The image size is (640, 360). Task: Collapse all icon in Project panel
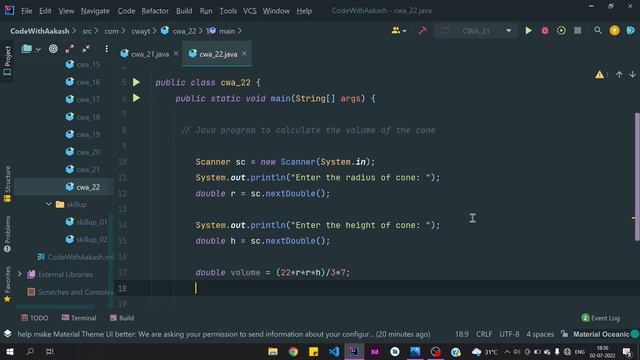point(86,49)
